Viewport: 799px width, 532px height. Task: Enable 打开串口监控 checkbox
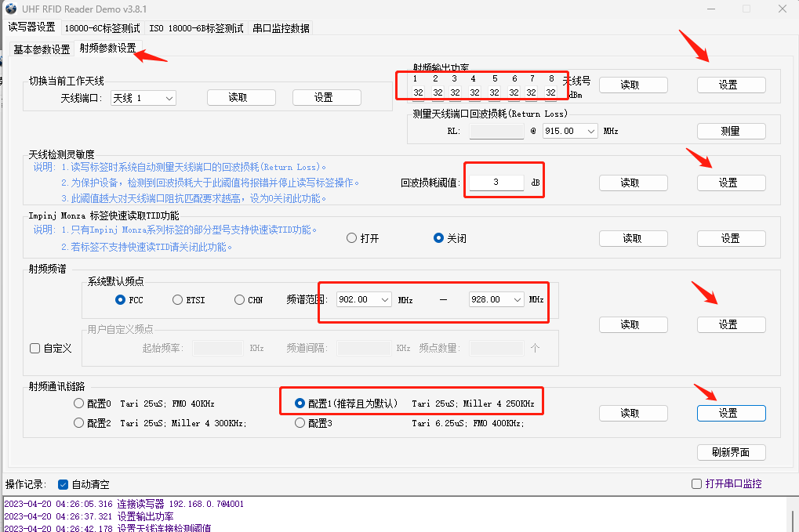727,483
